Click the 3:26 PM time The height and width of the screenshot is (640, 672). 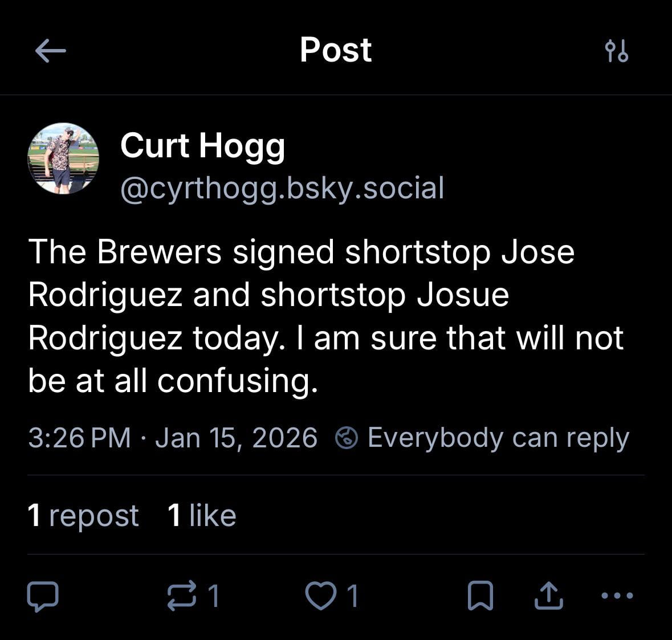click(79, 438)
